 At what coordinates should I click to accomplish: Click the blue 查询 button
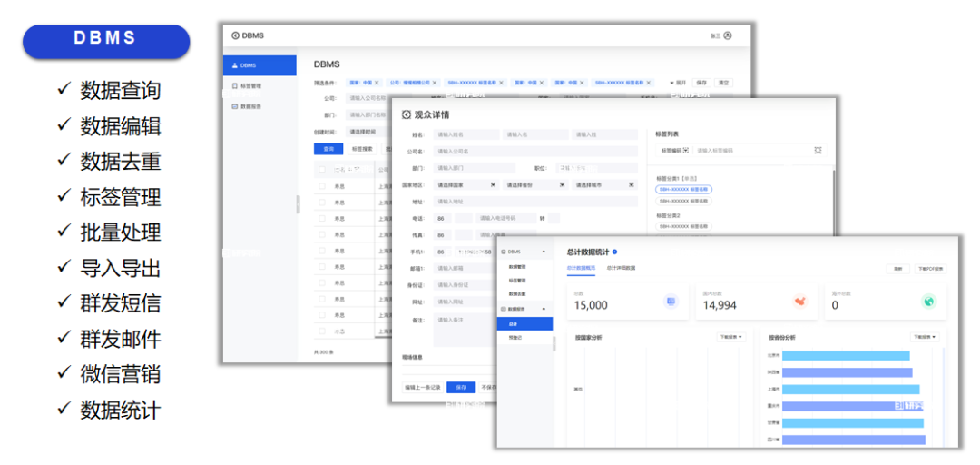[x=327, y=148]
